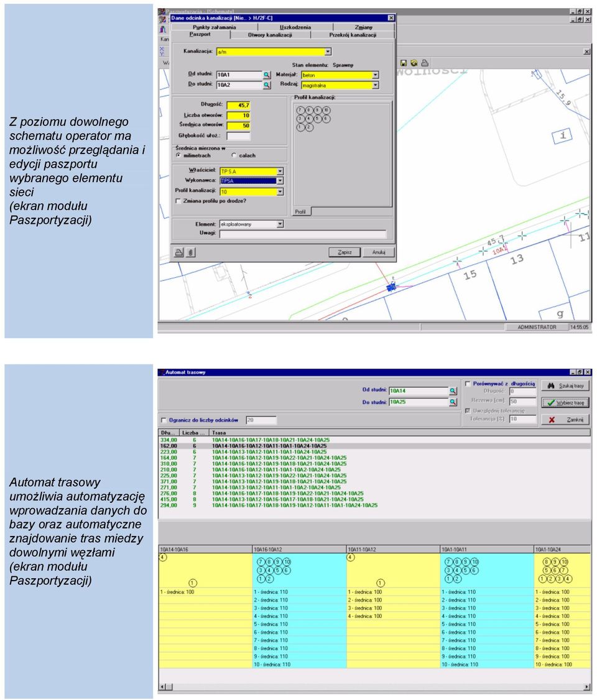This screenshot has width=597, height=700.
Task: Expand the Profil kanalizacji dropdown showing 10
Action: (280, 191)
